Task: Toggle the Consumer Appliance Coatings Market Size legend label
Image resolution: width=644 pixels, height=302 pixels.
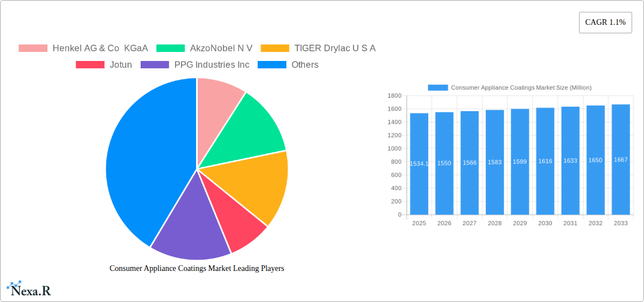Action: tap(521, 87)
